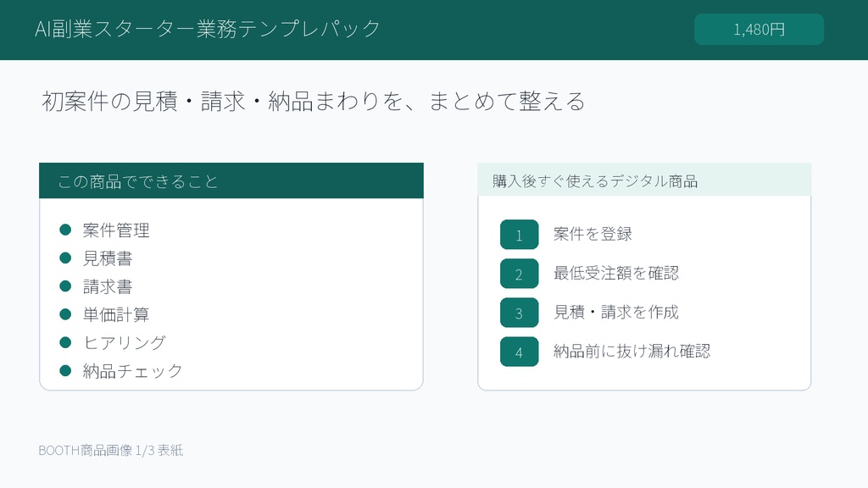Click the headline 初案件の見積・請求・納品まわりを、まとめて整える
Screen dimensions: 868x488
[314, 102]
